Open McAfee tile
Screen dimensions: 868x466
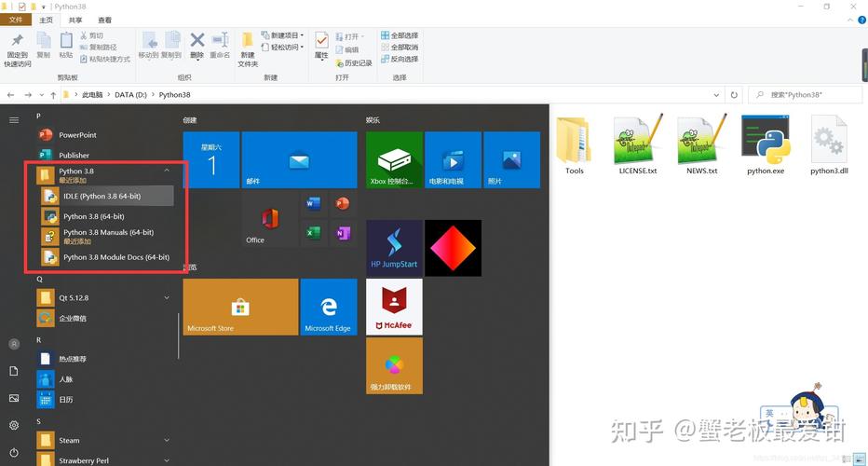click(394, 307)
